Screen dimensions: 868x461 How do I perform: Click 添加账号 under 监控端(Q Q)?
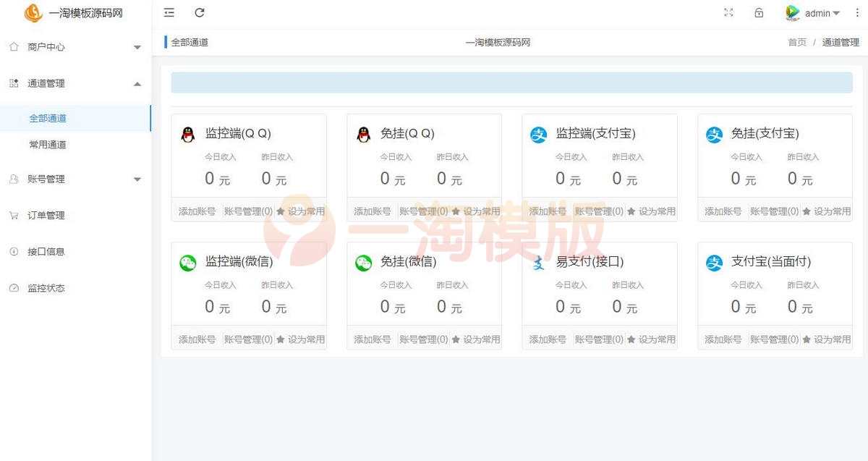[x=197, y=211]
